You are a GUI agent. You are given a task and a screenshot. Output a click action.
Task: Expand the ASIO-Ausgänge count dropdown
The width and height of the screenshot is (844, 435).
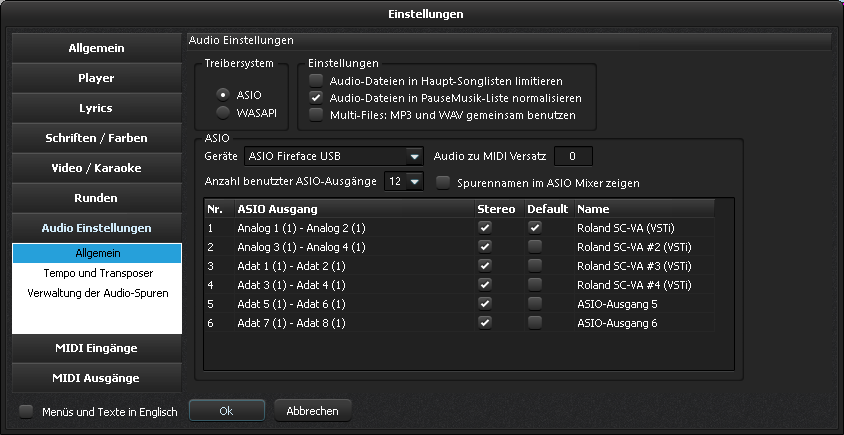(414, 181)
